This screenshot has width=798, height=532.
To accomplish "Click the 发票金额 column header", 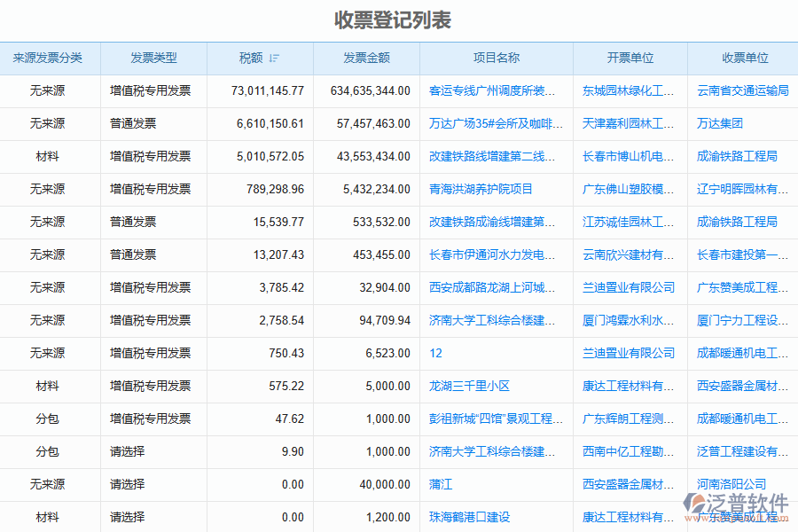I will click(366, 59).
